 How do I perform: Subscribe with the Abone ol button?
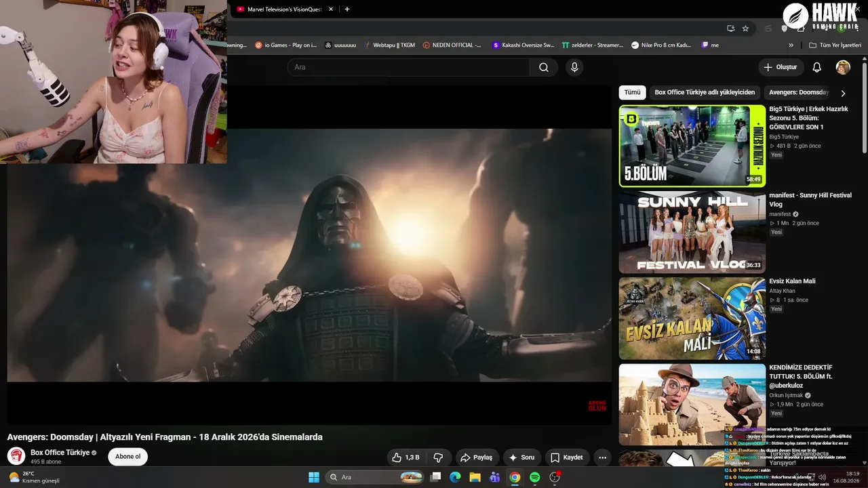(127, 457)
